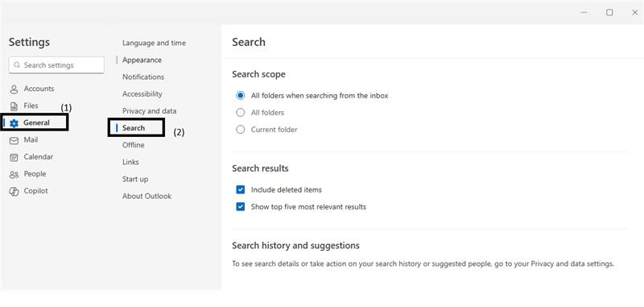Open the Accounts settings category
This screenshot has width=644, height=307.
coord(39,89)
